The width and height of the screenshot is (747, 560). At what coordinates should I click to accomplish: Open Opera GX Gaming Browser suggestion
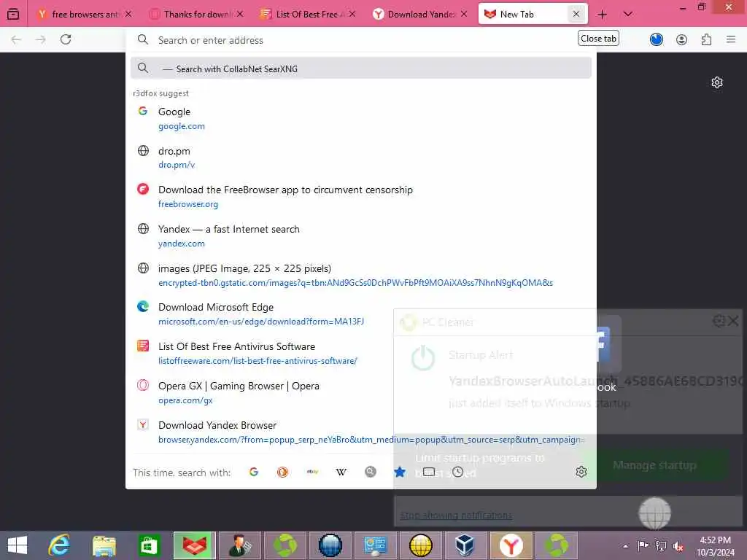click(360, 392)
